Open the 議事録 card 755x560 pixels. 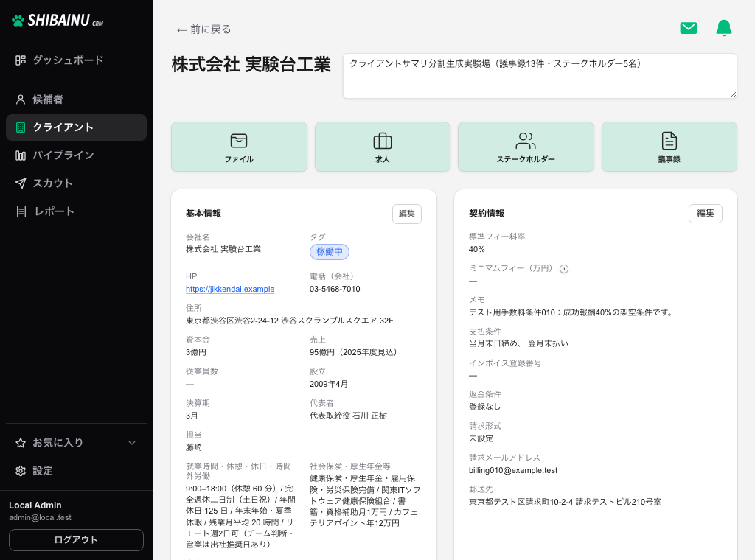coord(669,147)
